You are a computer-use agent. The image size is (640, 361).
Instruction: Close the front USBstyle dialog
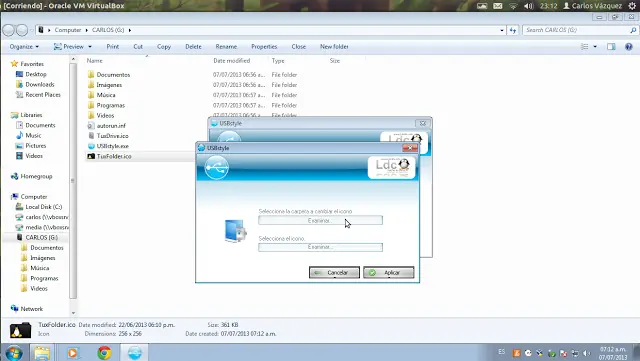[410, 148]
